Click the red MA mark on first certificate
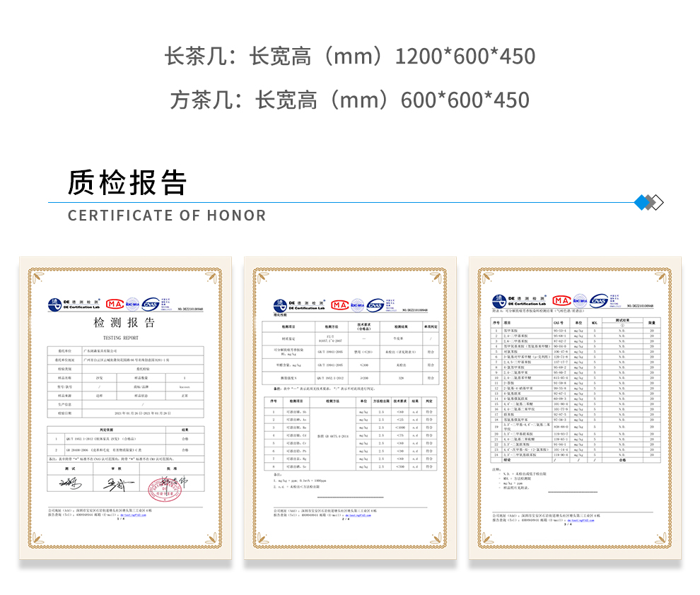 (x=115, y=304)
